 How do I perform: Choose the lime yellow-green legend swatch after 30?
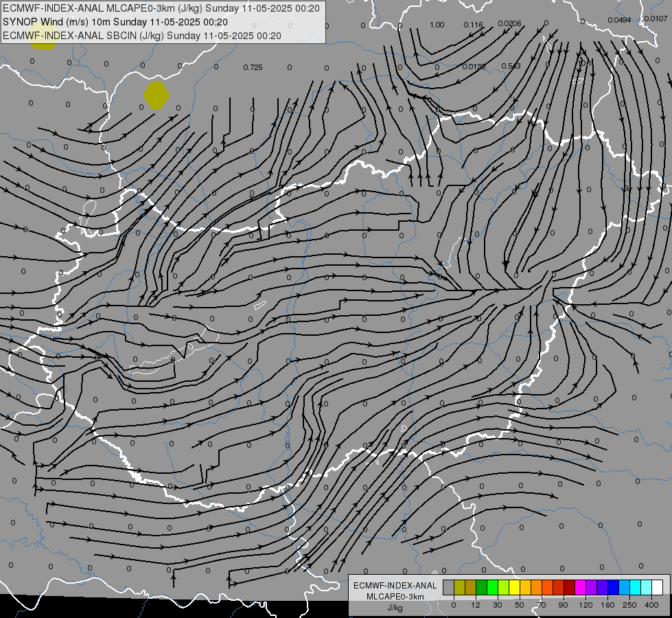coord(504,587)
